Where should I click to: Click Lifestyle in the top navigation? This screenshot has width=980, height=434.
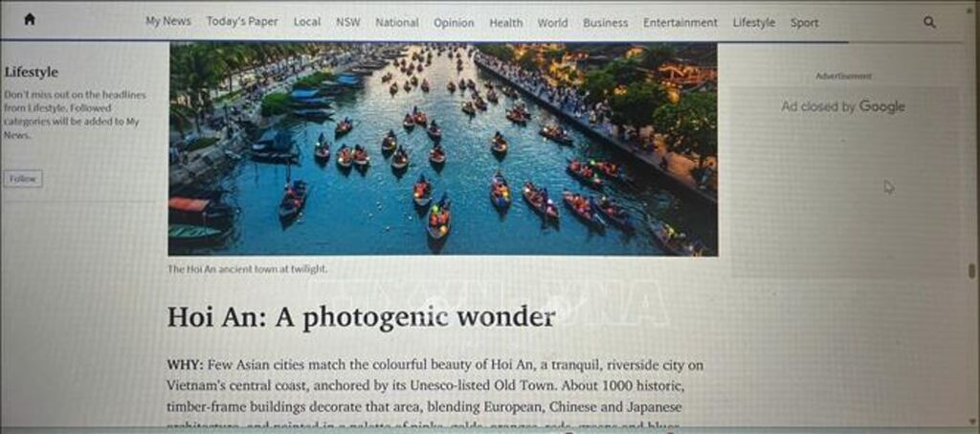coord(754,22)
